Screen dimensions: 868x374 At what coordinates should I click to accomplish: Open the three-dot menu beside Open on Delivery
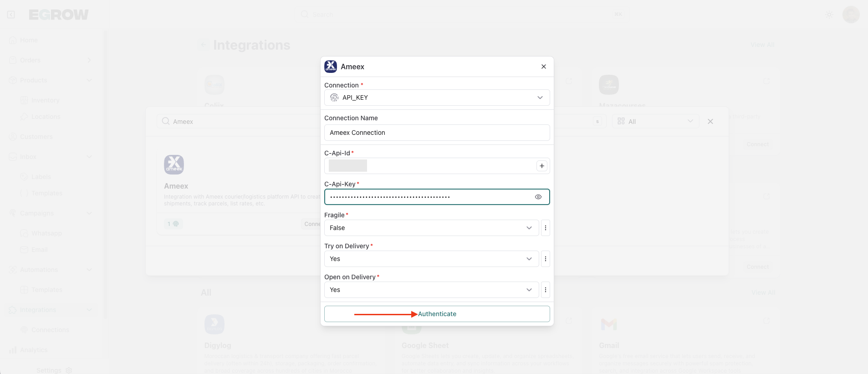point(545,290)
